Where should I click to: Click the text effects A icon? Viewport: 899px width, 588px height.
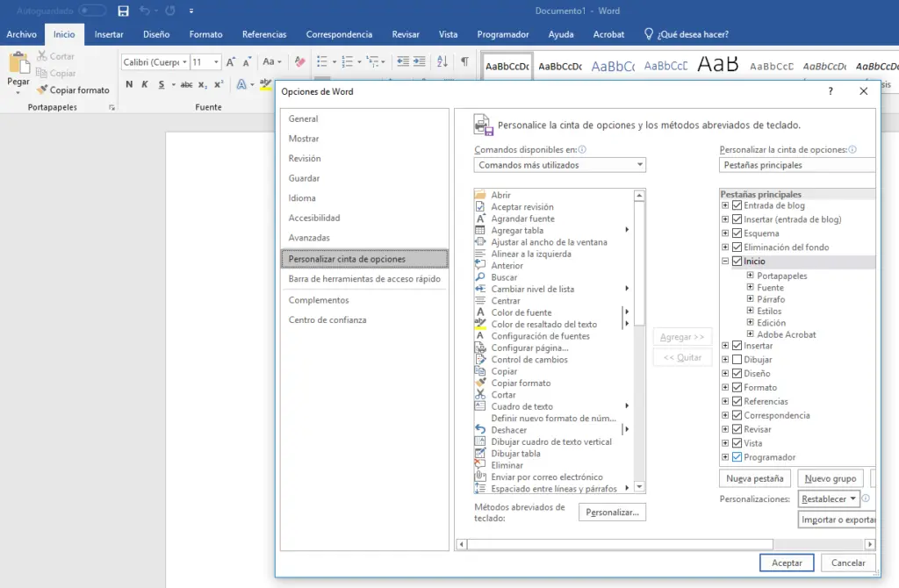[x=241, y=84]
